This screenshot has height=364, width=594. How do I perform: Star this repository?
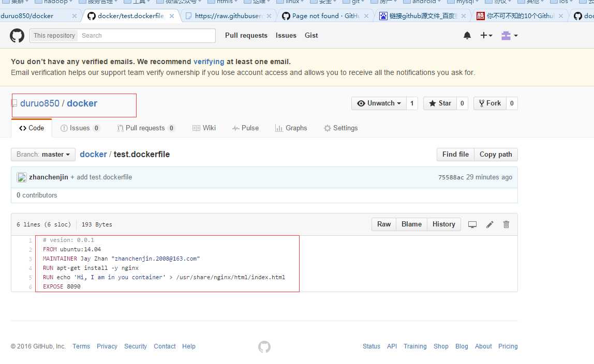click(440, 103)
